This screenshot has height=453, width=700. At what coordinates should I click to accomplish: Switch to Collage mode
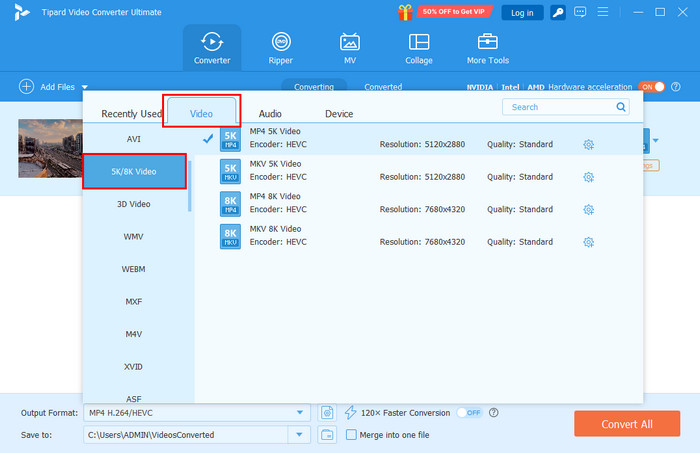coord(419,48)
